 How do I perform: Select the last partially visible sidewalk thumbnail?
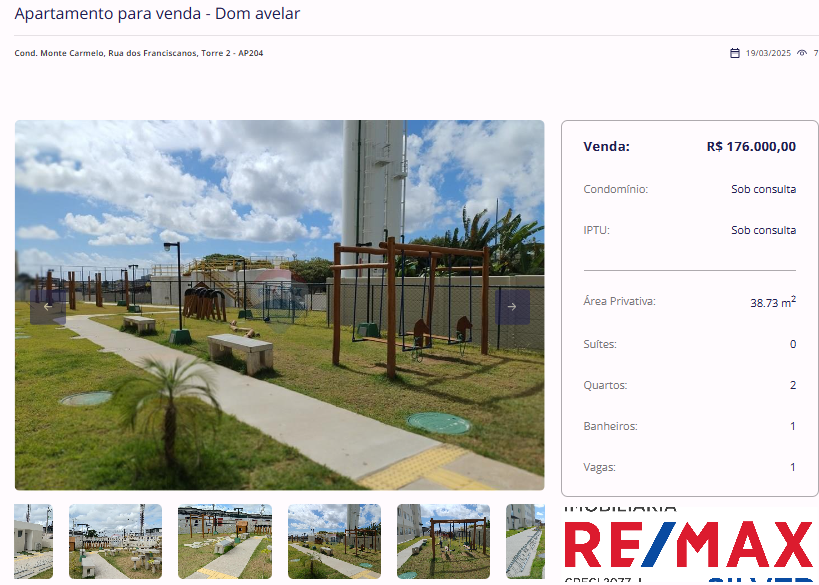click(x=525, y=541)
